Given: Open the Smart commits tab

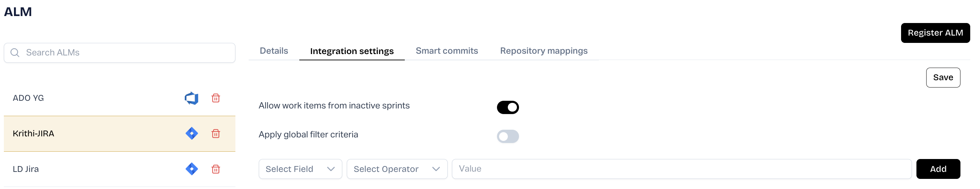Looking at the screenshot, I should pyautogui.click(x=446, y=51).
